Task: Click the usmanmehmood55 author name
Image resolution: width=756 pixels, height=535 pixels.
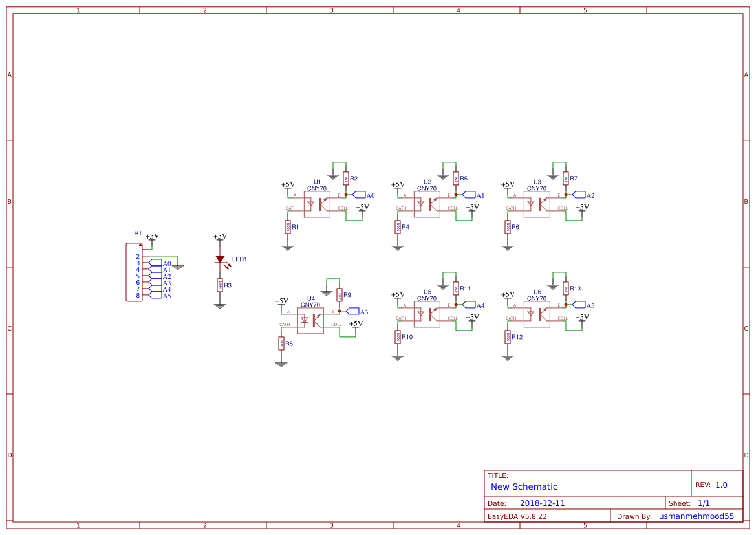Action: click(x=696, y=516)
